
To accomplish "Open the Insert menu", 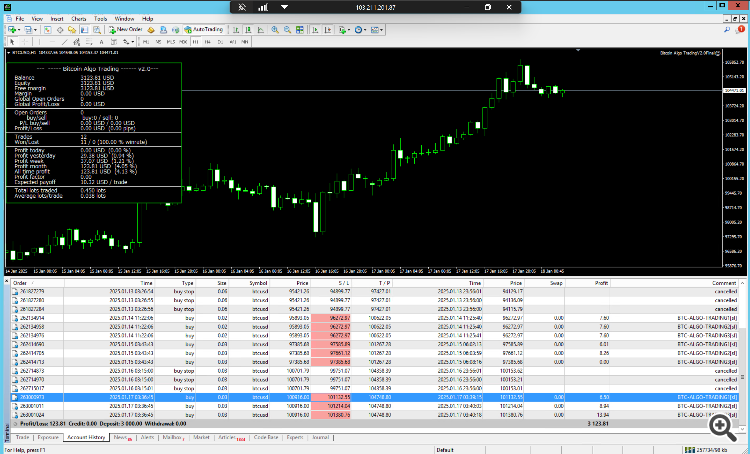I will pos(57,19).
